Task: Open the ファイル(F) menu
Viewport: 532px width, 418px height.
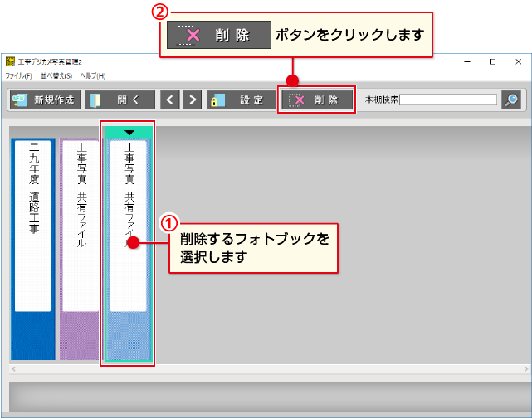Action: [x=18, y=75]
